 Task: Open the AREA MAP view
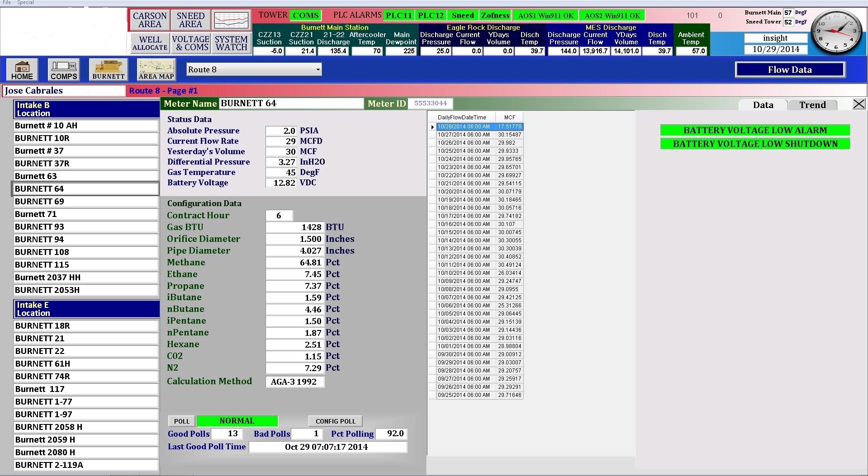pos(156,70)
